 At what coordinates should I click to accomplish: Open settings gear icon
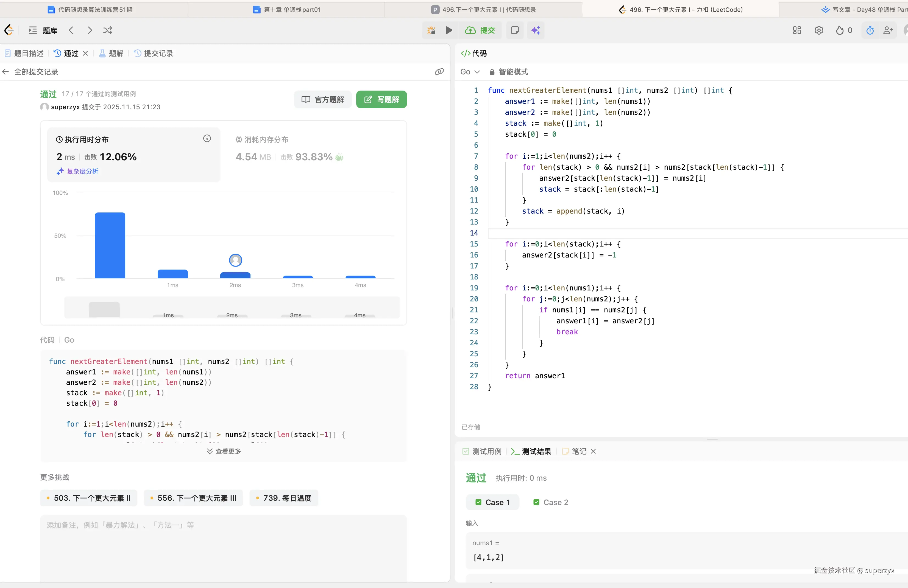[819, 30]
